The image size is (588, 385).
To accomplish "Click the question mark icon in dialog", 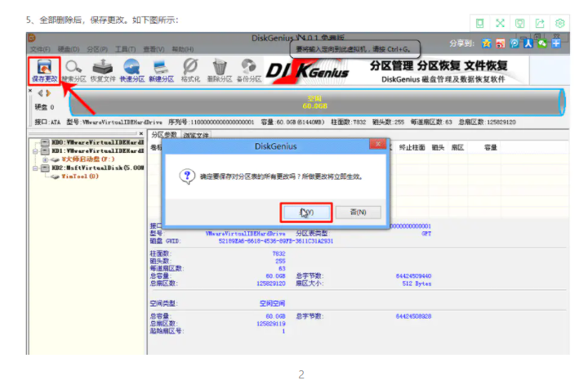I will pos(187,176).
